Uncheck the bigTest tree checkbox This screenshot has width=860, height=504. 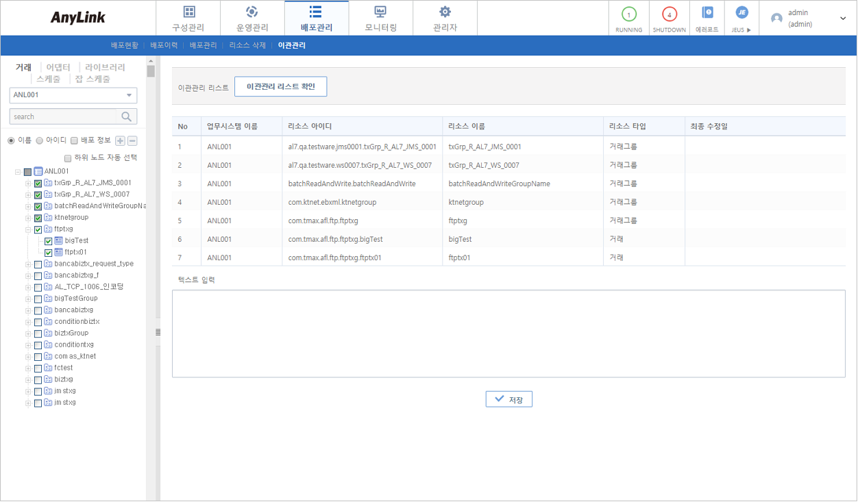[x=47, y=240]
